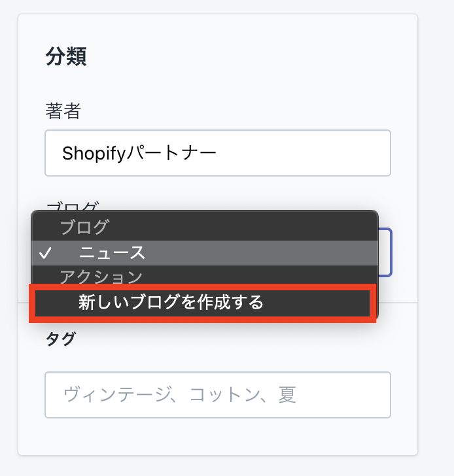Click empty card area below tags field

(217, 437)
